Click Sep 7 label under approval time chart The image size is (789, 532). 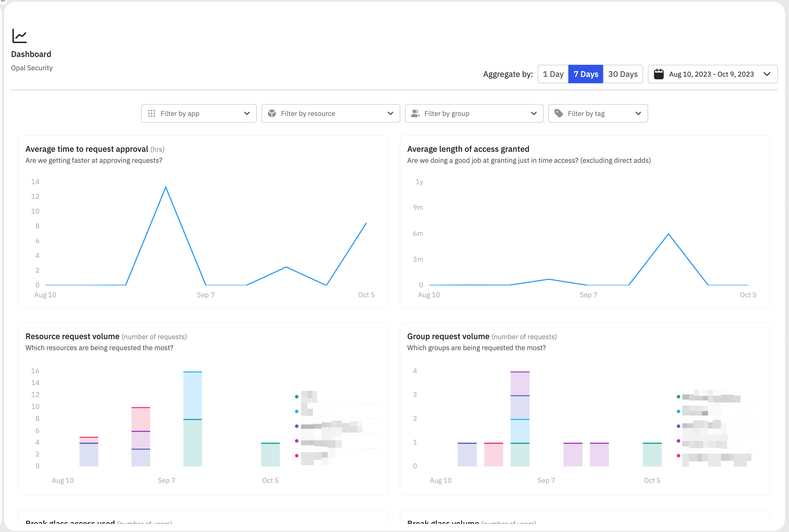click(x=206, y=295)
